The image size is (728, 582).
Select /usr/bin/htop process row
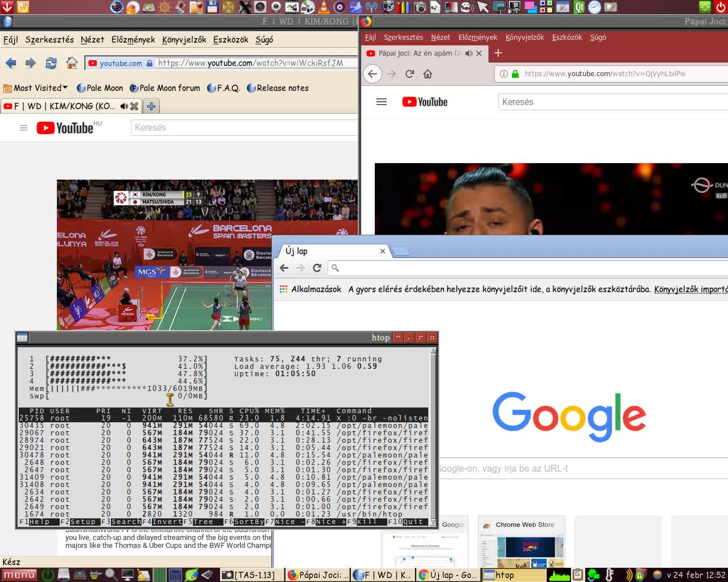coord(223,514)
